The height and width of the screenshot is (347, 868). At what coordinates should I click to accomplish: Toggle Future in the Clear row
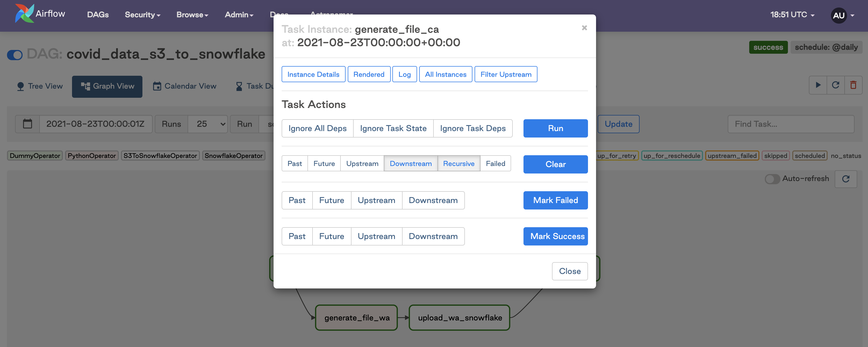click(324, 163)
